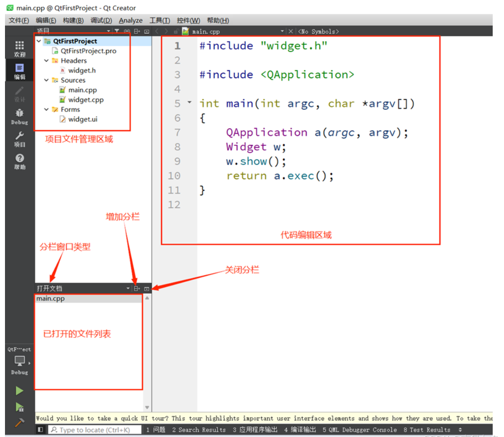504x437 pixels.
Task: Select the Sources folder label
Action: point(73,80)
